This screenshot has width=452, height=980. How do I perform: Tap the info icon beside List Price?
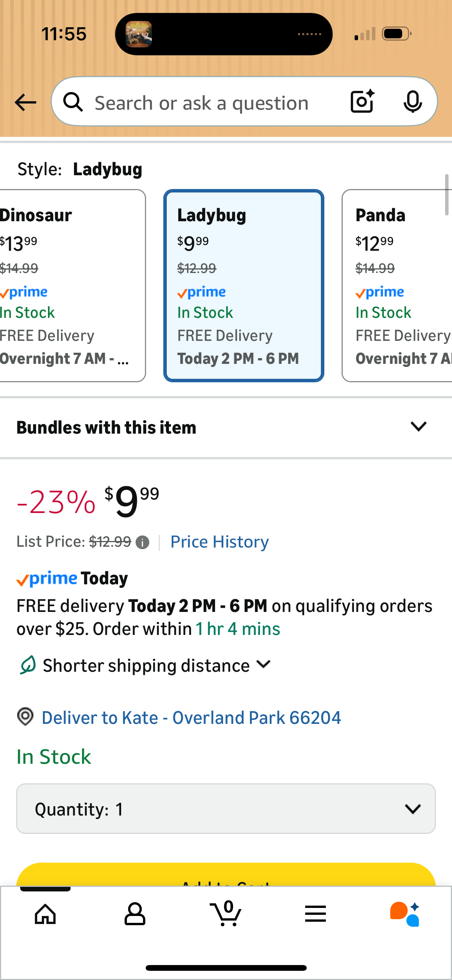(x=143, y=542)
